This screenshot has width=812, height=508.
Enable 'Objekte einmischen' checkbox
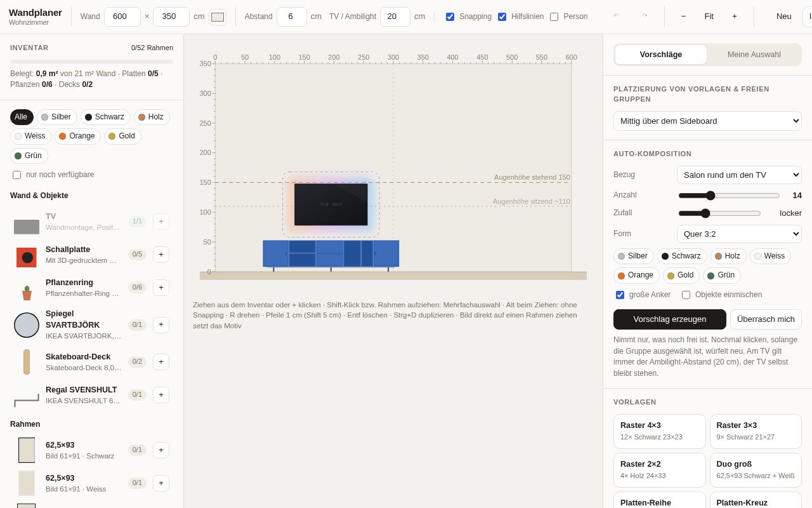point(686,295)
